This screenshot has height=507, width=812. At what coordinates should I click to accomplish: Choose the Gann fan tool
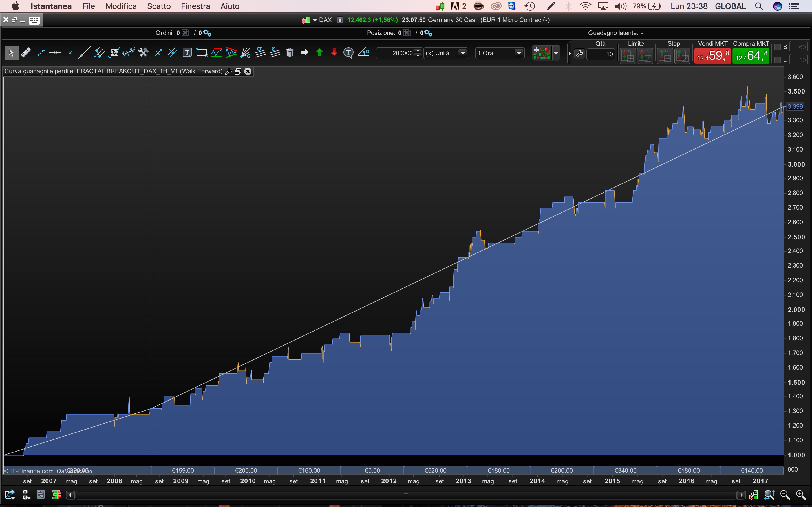coord(246,53)
